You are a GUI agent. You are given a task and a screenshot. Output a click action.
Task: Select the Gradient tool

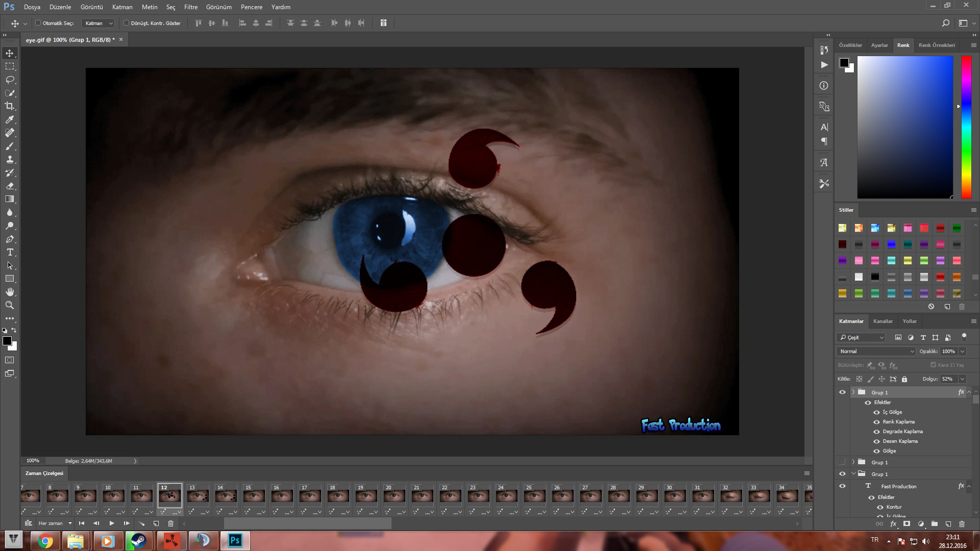pos(10,199)
